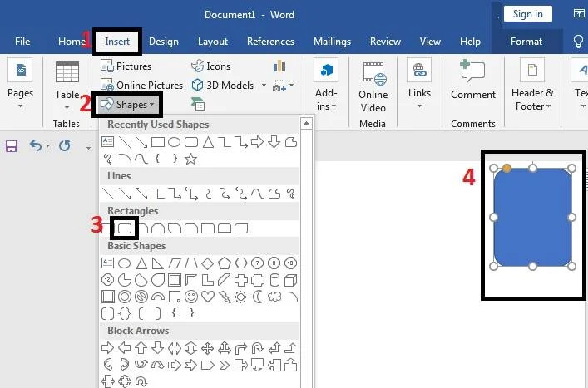
Task: Select the donut ring shape
Action: click(x=125, y=297)
